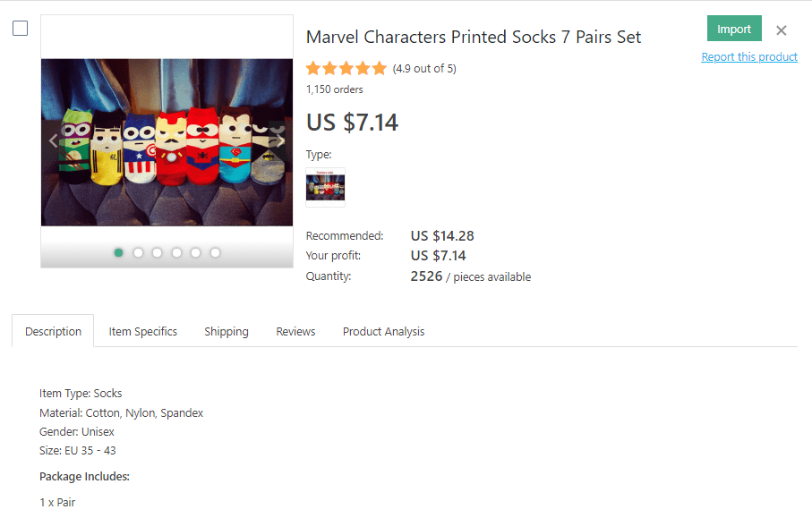The image size is (812, 518).
Task: Open the Description tab
Action: pos(53,331)
